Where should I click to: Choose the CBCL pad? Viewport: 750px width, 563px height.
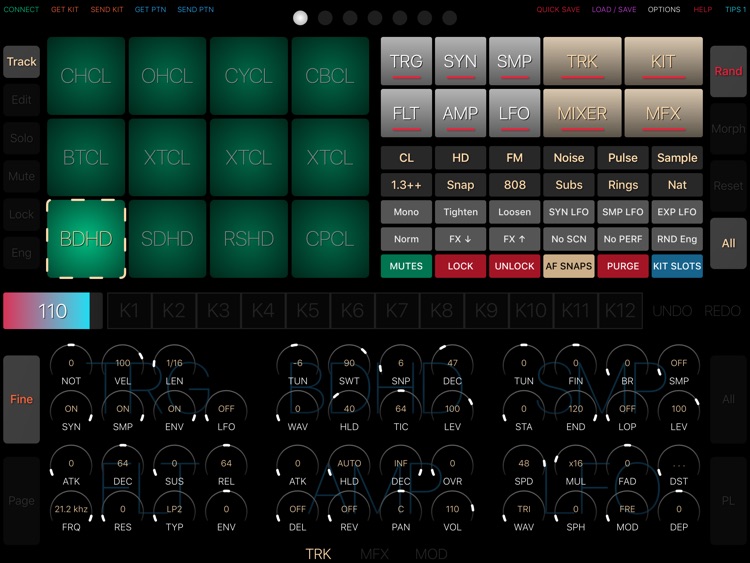(x=330, y=76)
